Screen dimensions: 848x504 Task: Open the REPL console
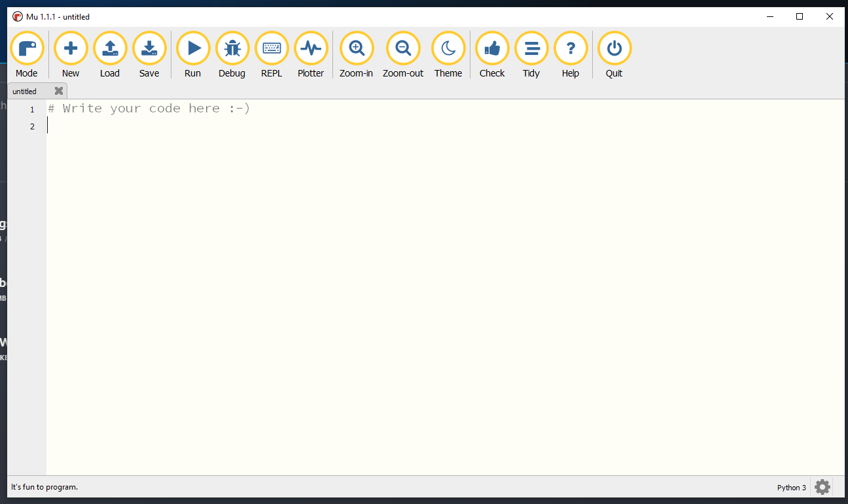271,48
